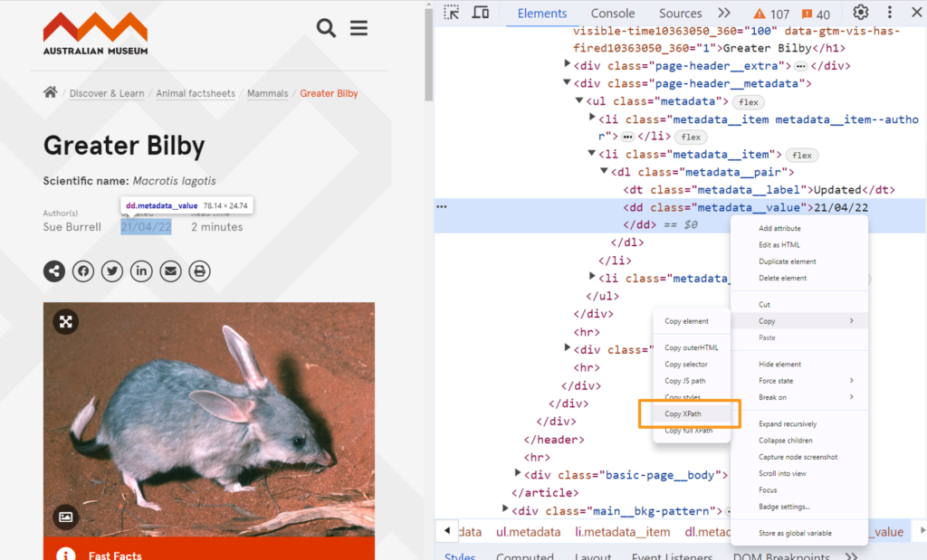Screen dimensions: 927x560
Task: Expand the basic-page__body div
Action: click(x=517, y=472)
